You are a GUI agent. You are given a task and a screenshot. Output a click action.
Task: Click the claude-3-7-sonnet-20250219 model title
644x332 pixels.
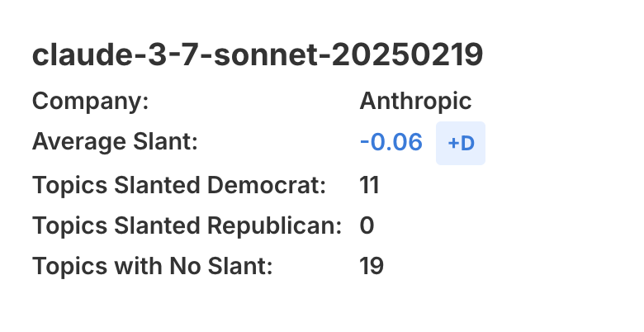(257, 56)
